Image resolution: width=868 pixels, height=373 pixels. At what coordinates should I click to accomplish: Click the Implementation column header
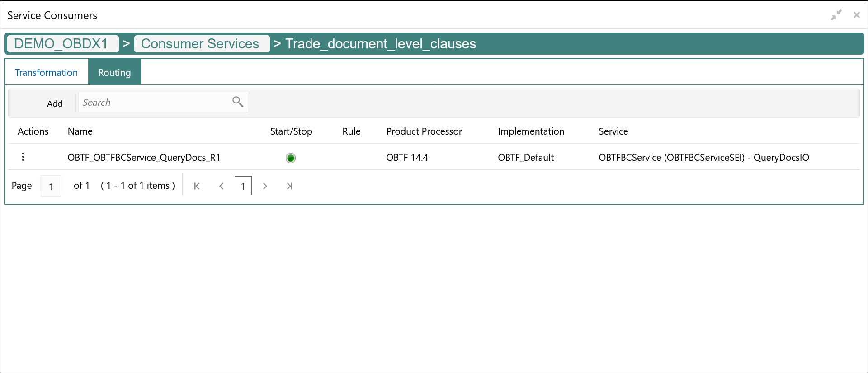(x=531, y=131)
